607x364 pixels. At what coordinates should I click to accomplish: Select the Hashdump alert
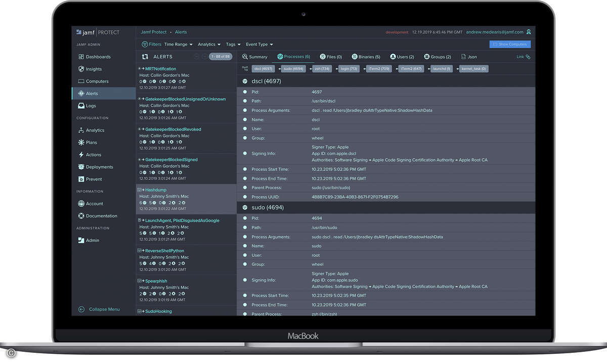click(156, 190)
